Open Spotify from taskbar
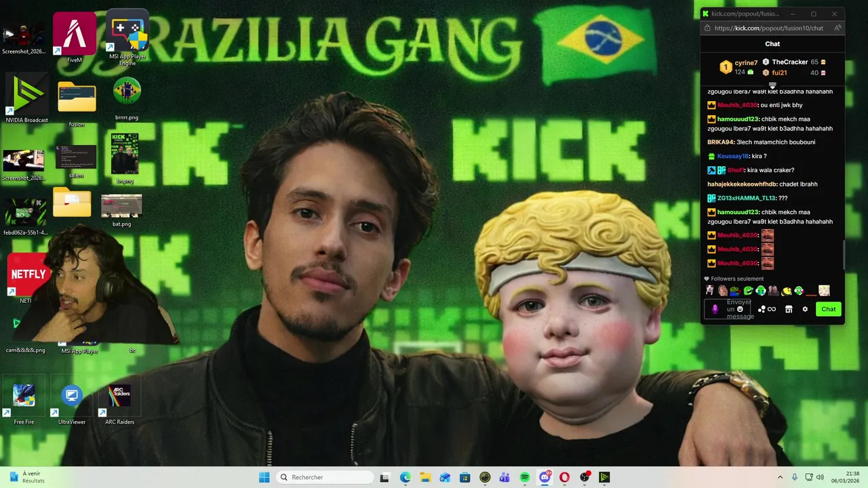Image resolution: width=868 pixels, height=488 pixels. [x=524, y=477]
